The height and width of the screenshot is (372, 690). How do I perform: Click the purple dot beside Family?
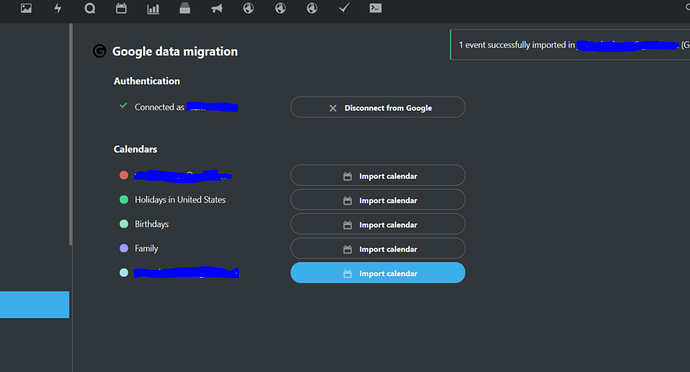click(124, 248)
